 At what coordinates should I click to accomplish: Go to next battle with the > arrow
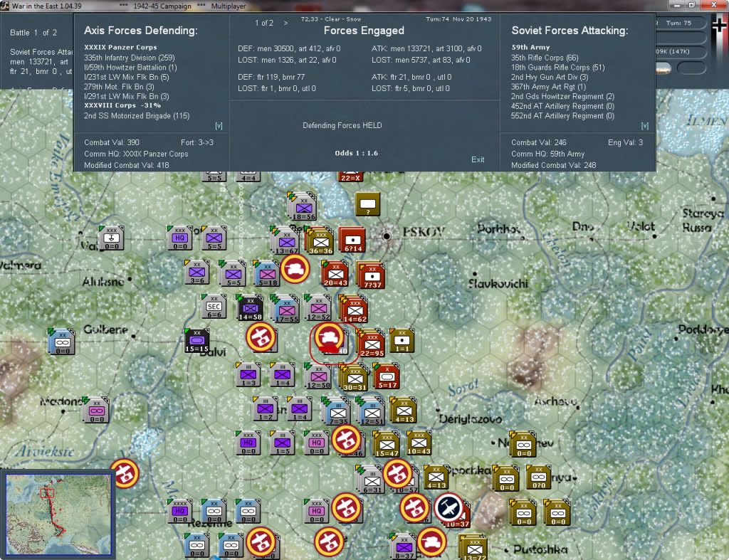click(285, 23)
